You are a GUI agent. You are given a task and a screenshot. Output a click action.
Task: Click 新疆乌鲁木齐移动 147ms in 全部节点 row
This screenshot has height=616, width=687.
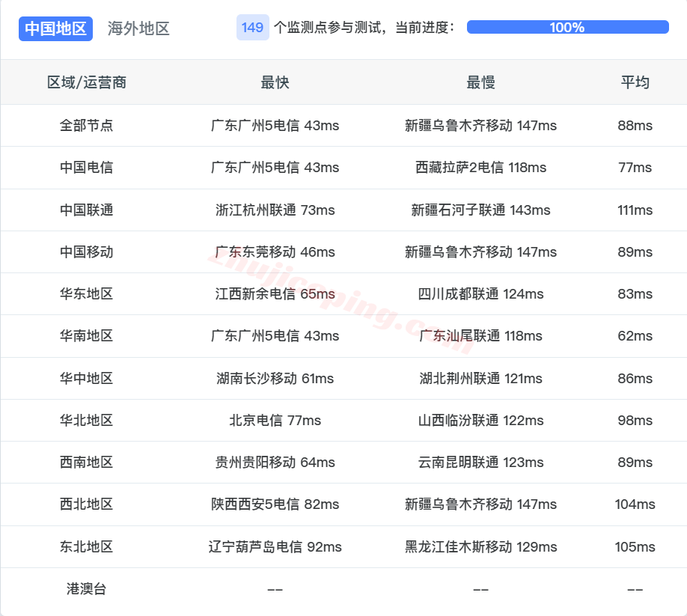(x=480, y=126)
